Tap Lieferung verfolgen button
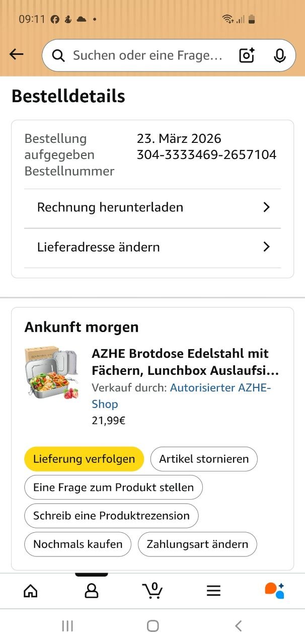The image size is (305, 644). coord(84,459)
